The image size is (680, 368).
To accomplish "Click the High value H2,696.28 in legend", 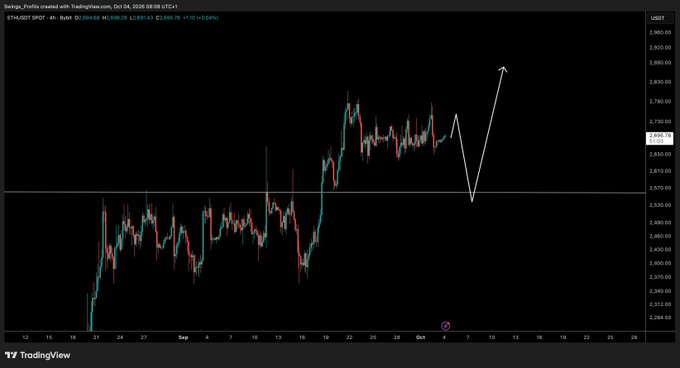I will 114,18.
